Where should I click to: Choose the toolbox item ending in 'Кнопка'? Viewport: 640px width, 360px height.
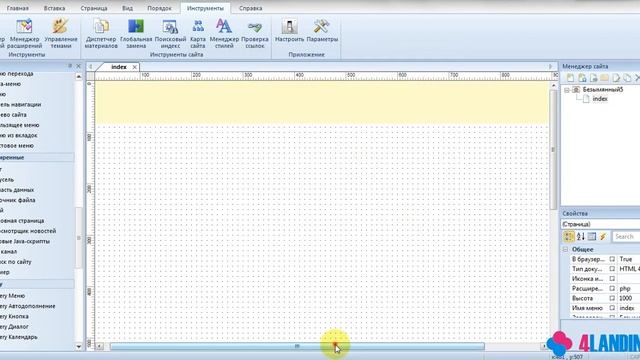tap(14, 316)
